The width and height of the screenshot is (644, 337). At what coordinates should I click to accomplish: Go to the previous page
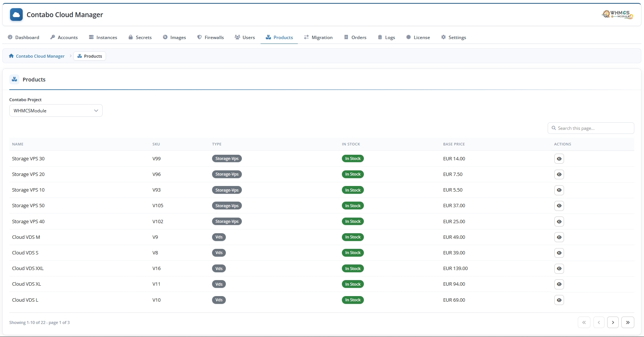(x=599, y=322)
